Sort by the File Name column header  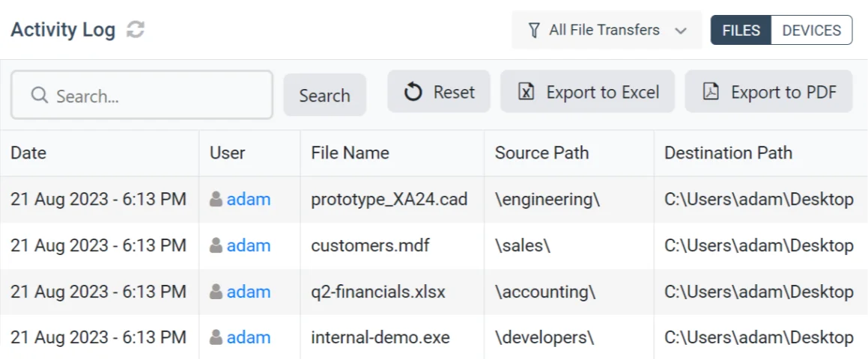pos(350,153)
